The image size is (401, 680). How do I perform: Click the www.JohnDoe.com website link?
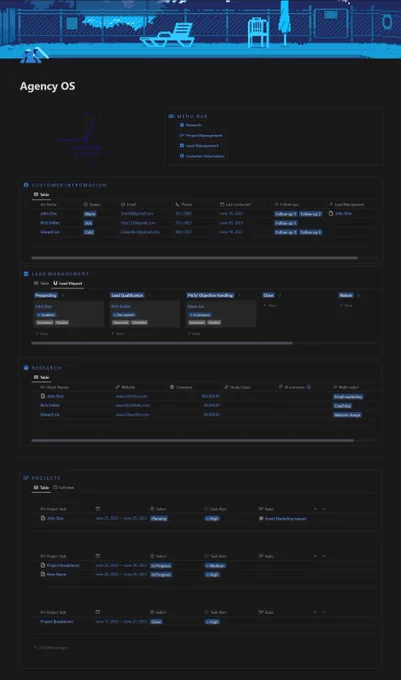[131, 396]
